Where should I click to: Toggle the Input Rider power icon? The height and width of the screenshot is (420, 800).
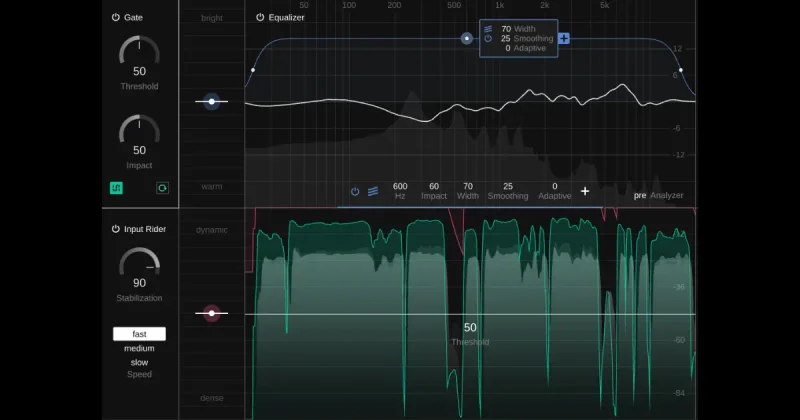pos(116,229)
